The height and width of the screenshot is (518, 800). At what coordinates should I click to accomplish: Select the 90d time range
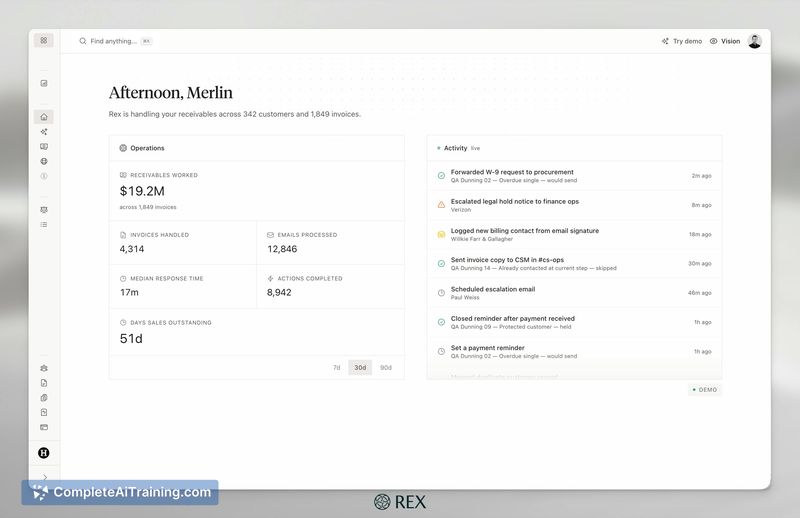tap(386, 367)
